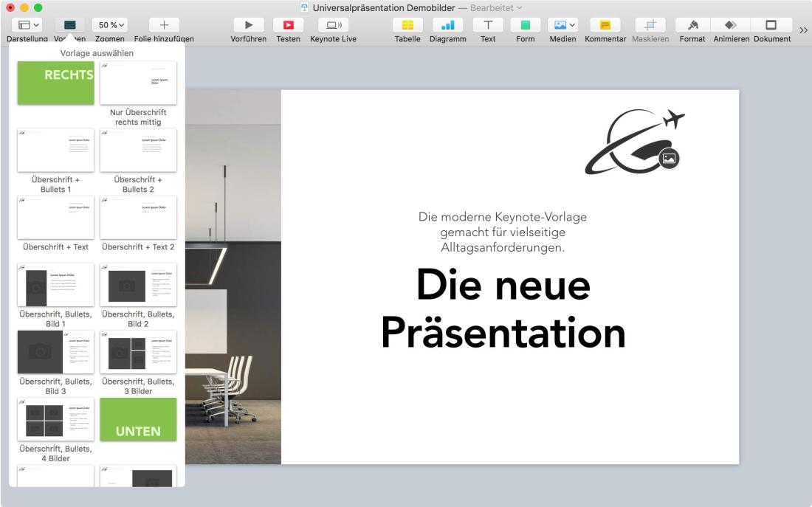Select the green RECHTS template
Image resolution: width=812 pixels, height=507 pixels.
pyautogui.click(x=55, y=83)
